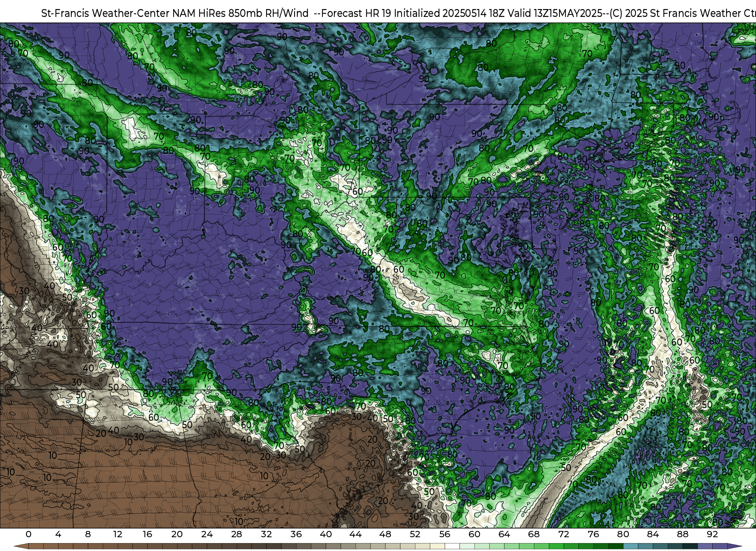Viewport: 756px width, 551px height.
Task: Click title text 'NAM HiRes 850mb RH/Wind'
Action: pyautogui.click(x=240, y=13)
